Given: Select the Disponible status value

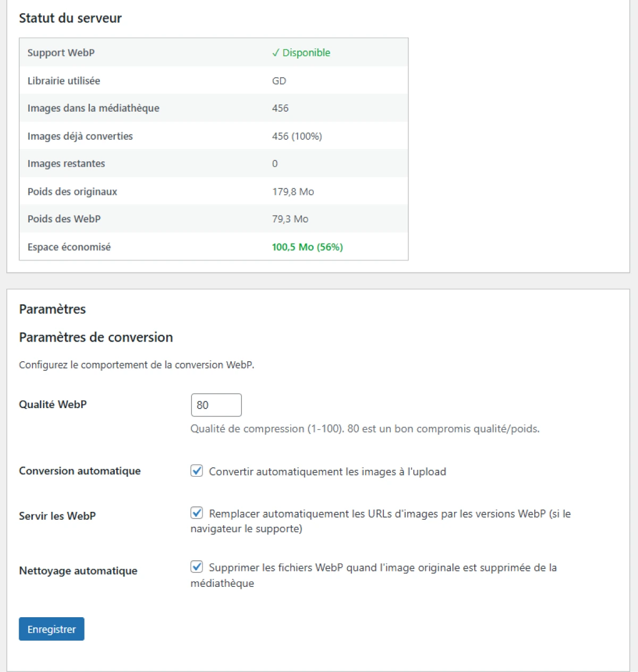Looking at the screenshot, I should coord(301,53).
